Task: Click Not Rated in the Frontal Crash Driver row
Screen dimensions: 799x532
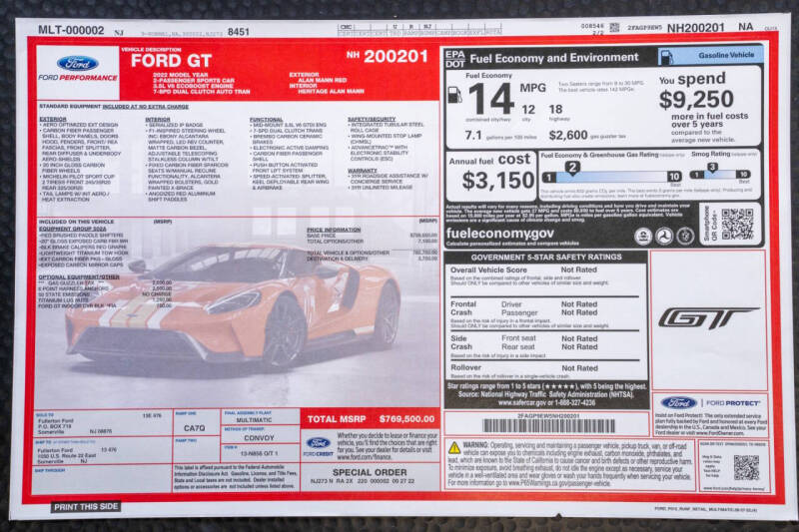Action: pos(579,303)
